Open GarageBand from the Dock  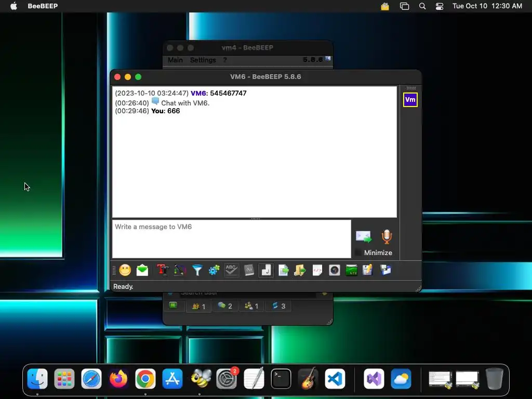click(308, 378)
